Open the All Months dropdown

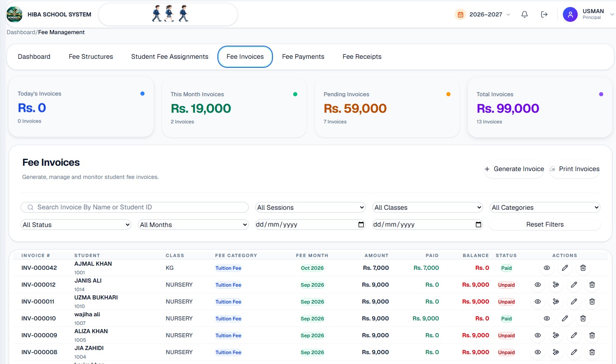(193, 225)
